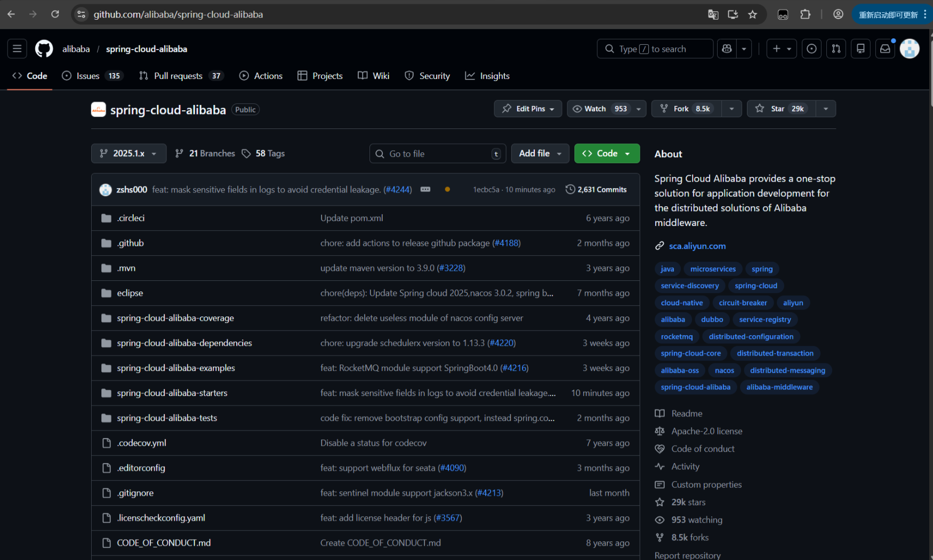933x560 pixels.
Task: Focus the Go to file search field
Action: click(x=438, y=153)
